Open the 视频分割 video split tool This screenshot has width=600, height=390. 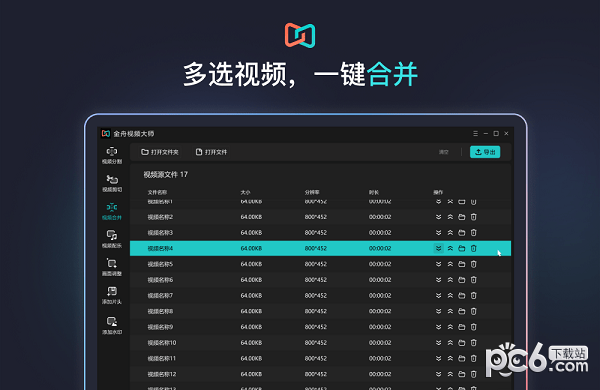click(112, 155)
